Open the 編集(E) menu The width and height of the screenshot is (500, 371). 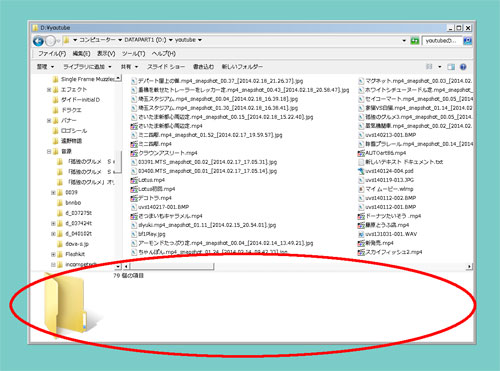pos(81,53)
